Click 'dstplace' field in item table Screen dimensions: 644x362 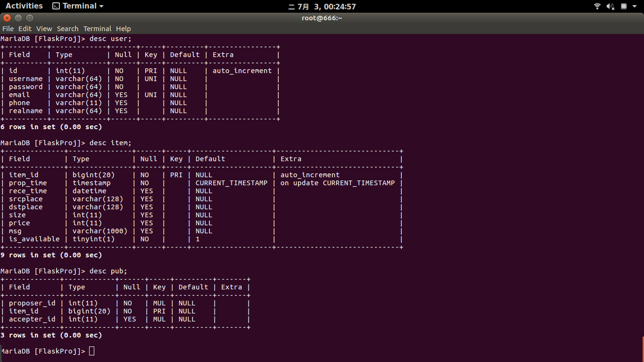click(x=26, y=207)
